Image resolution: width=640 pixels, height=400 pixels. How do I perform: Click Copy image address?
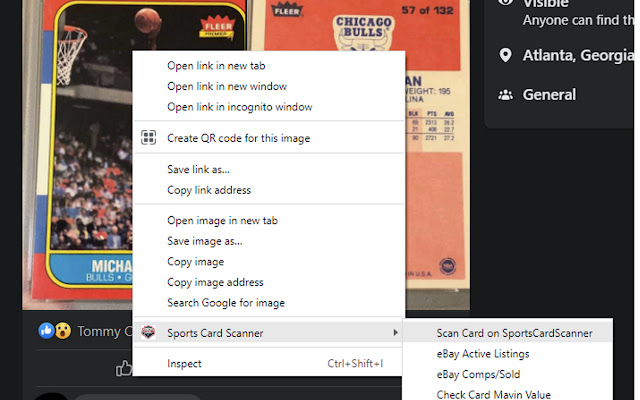click(269, 282)
